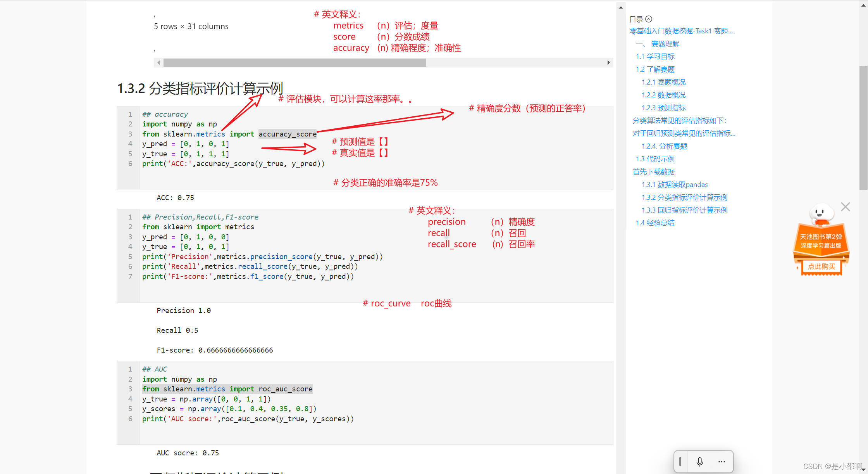Click the table's horizontal scrollbar thumb

294,62
